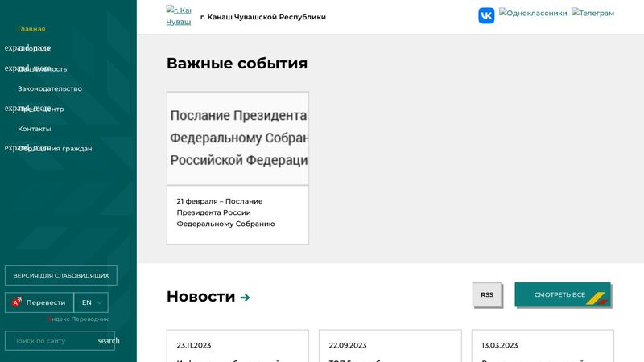Expand the Деятельность menu section
This screenshot has width=644, height=362.
click(x=27, y=68)
